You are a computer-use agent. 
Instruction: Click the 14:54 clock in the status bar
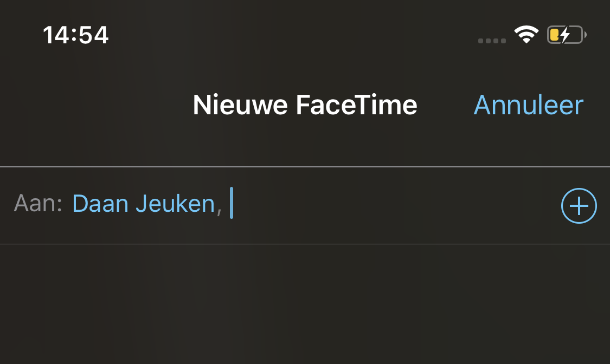75,35
